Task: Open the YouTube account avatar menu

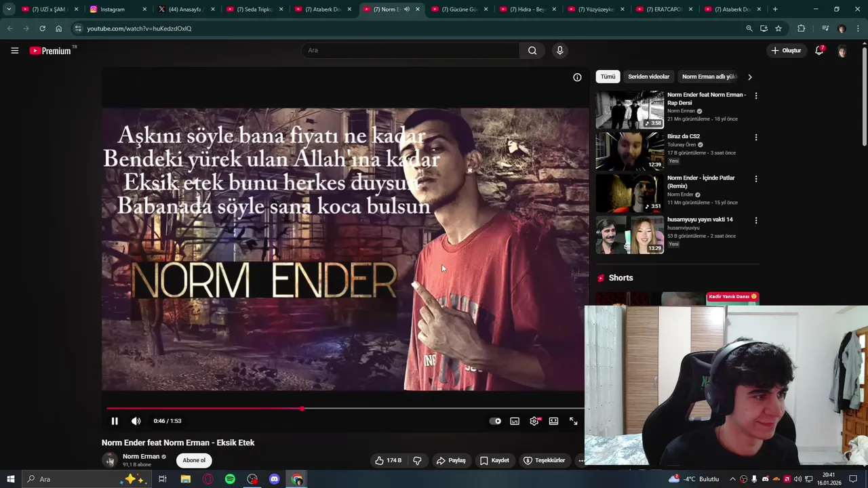Action: pos(842,51)
